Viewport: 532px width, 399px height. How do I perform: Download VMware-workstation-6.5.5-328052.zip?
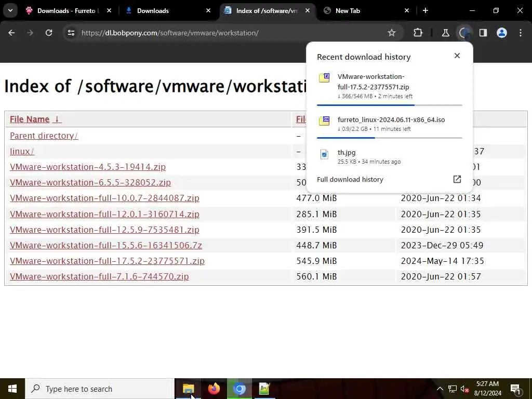pos(90,182)
